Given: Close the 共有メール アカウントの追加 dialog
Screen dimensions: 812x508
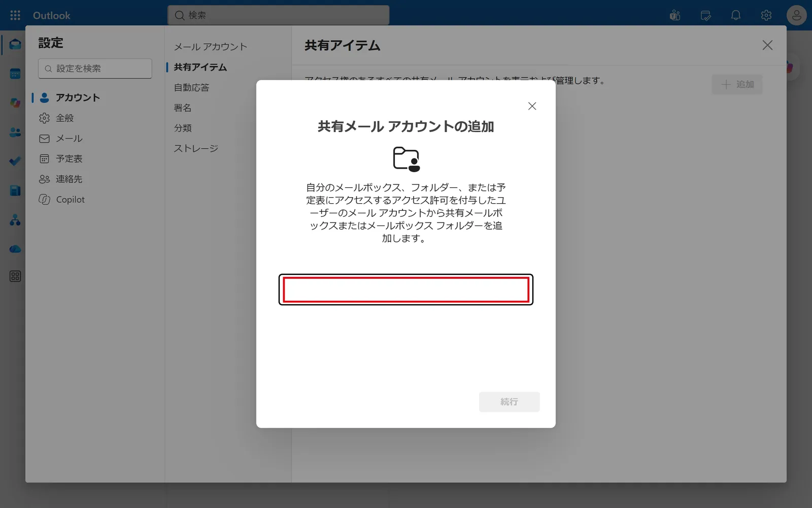Looking at the screenshot, I should [x=532, y=106].
